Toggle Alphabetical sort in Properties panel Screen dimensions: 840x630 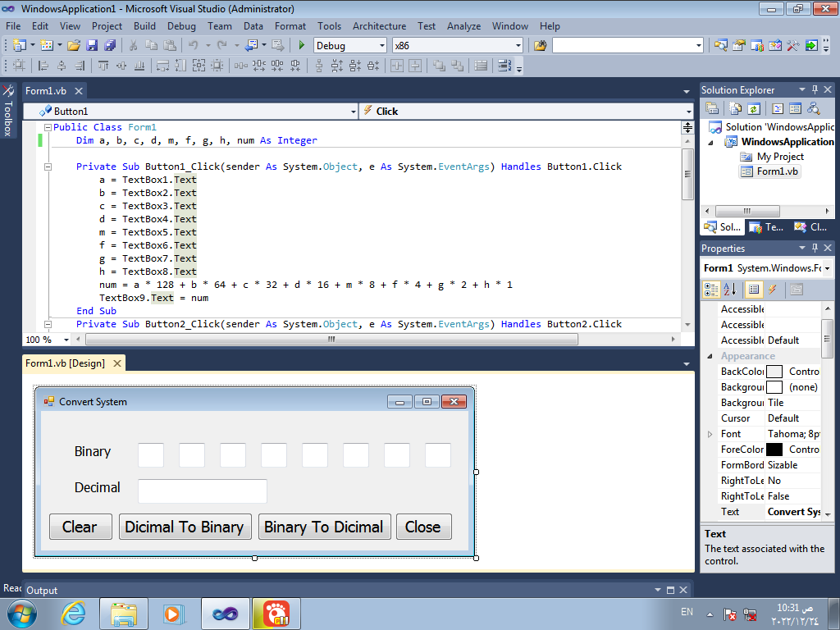tap(729, 290)
